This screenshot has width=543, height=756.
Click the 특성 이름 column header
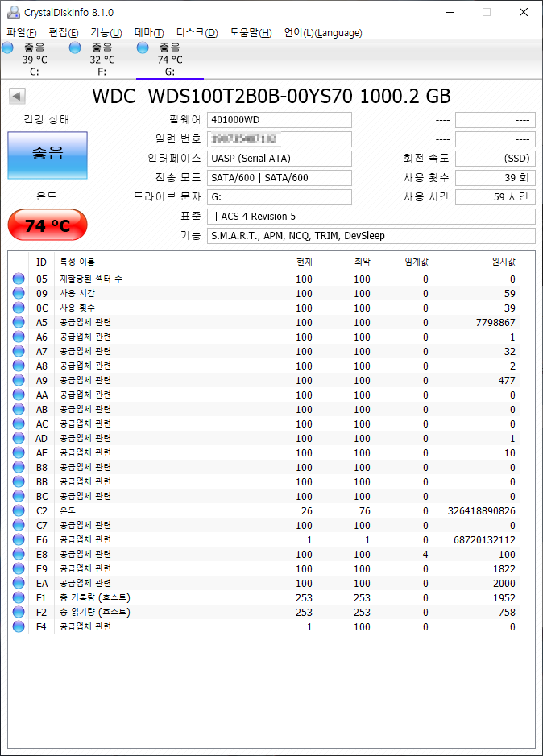click(156, 262)
